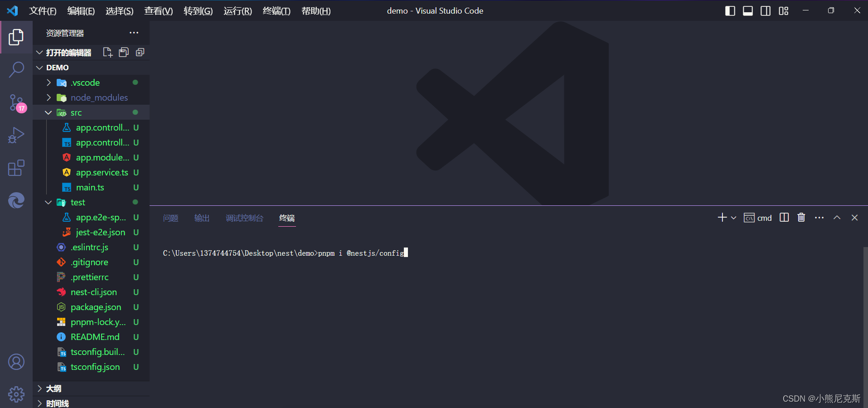Open the 选择(S) menu
This screenshot has width=868, height=408.
[x=119, y=11]
